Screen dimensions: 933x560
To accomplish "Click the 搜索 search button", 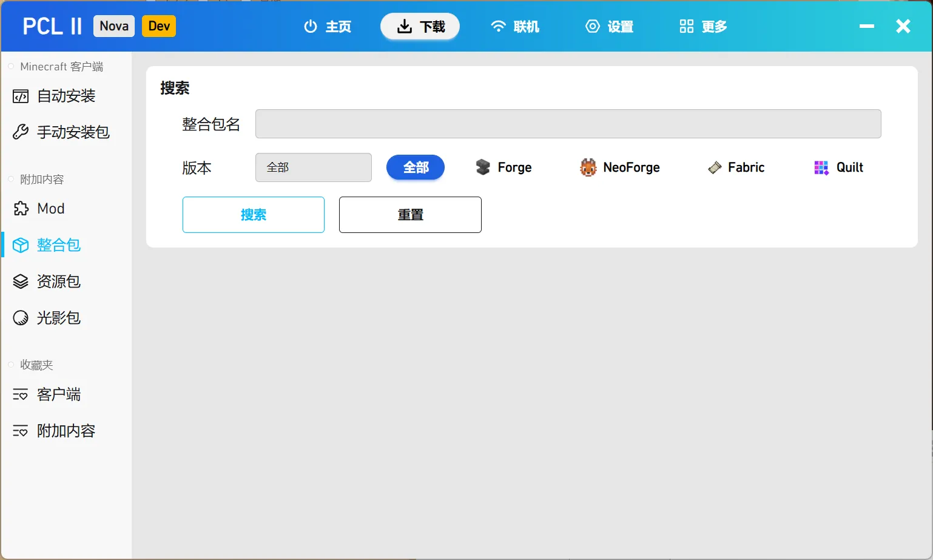I will [254, 215].
